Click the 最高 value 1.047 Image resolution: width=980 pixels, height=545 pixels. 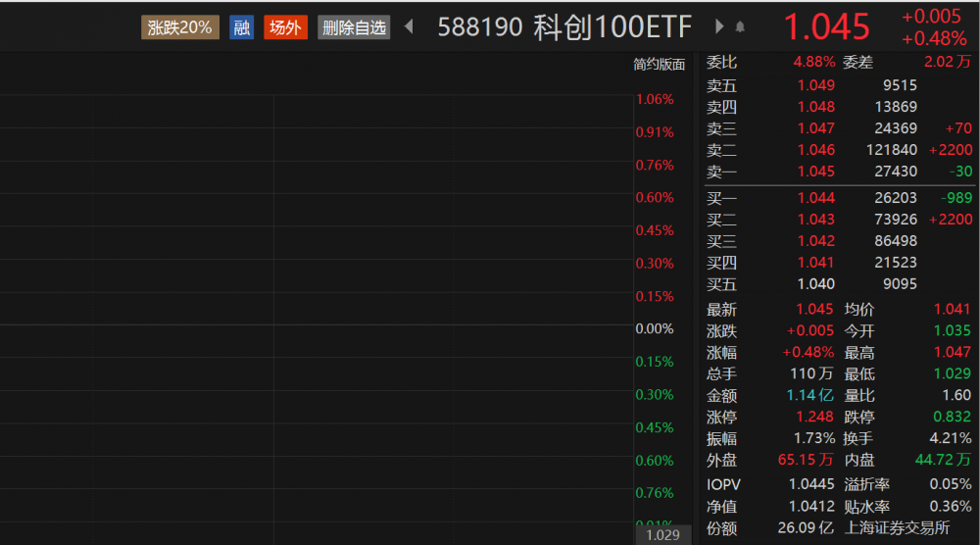[x=952, y=352]
